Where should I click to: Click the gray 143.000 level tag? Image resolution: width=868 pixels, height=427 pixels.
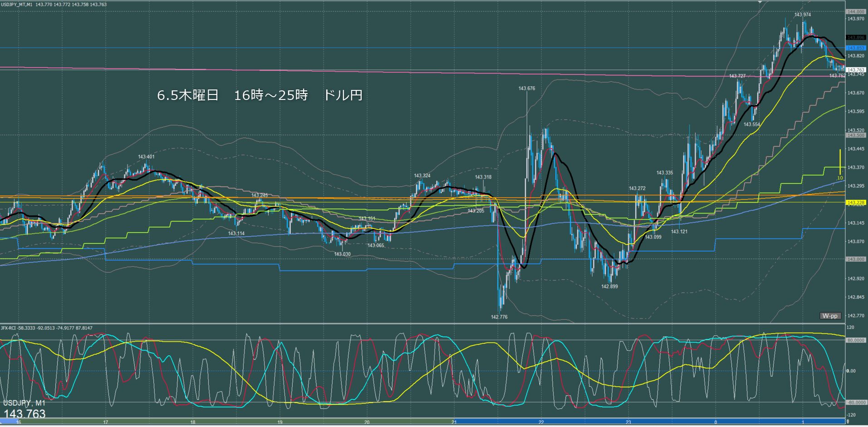pos(856,259)
